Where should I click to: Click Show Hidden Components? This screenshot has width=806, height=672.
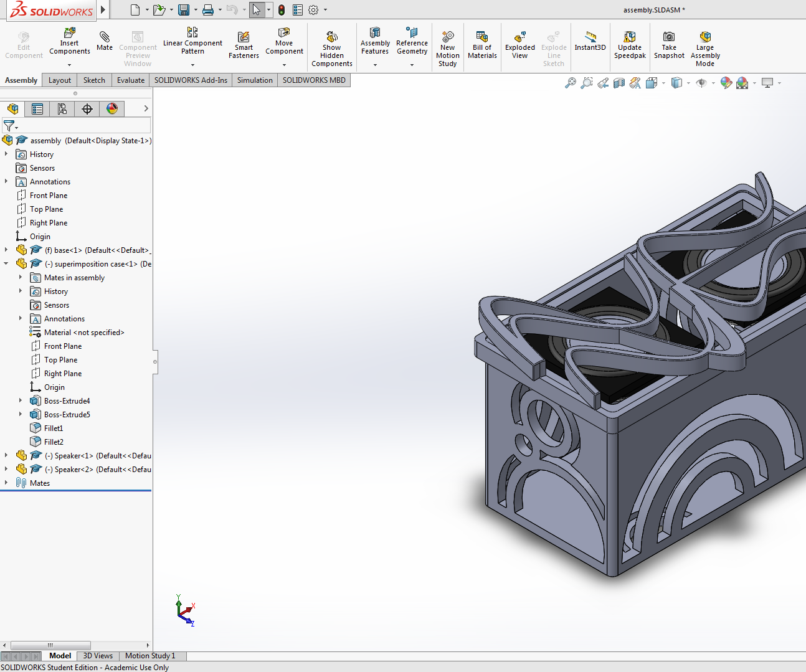pos(332,49)
